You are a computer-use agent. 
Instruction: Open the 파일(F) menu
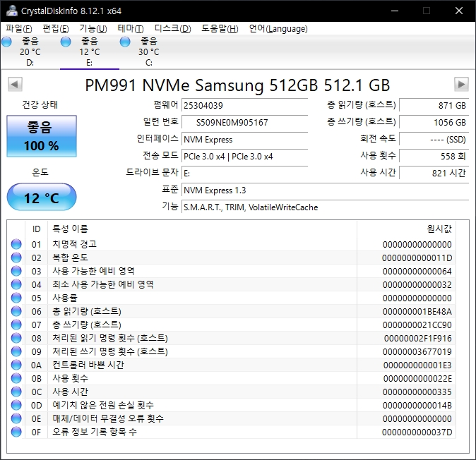point(18,29)
